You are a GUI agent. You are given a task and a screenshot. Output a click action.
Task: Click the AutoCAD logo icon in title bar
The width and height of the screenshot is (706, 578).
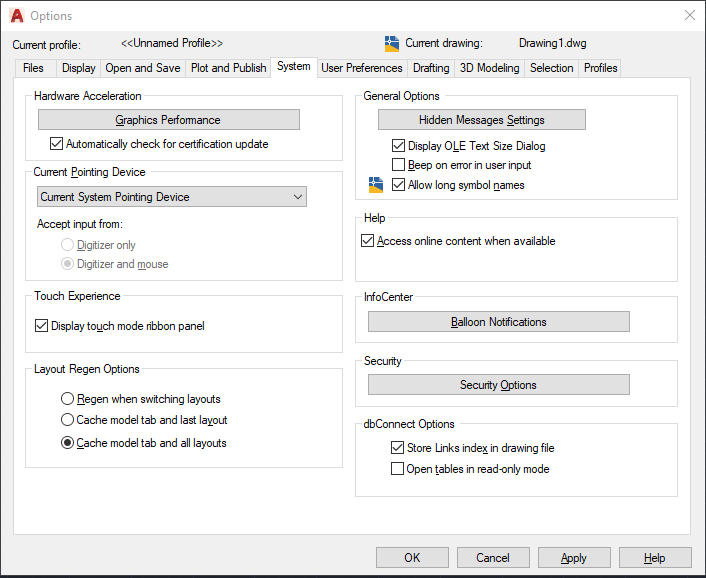(x=17, y=16)
